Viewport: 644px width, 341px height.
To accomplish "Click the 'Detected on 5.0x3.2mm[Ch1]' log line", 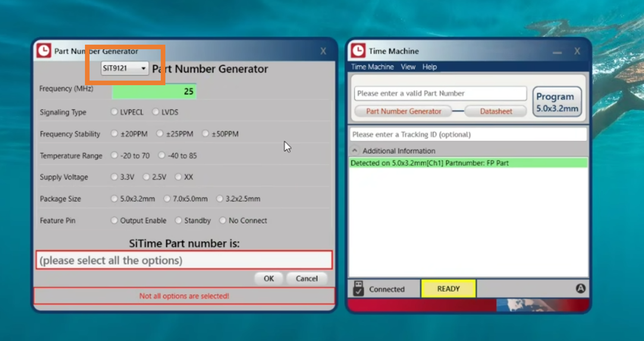I will (x=468, y=163).
